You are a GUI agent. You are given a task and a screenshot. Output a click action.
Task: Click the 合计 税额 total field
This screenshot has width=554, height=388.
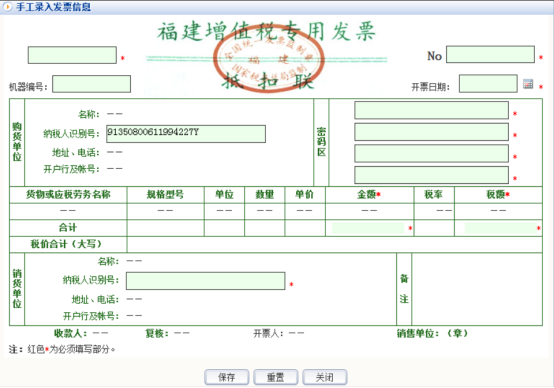[x=500, y=228]
